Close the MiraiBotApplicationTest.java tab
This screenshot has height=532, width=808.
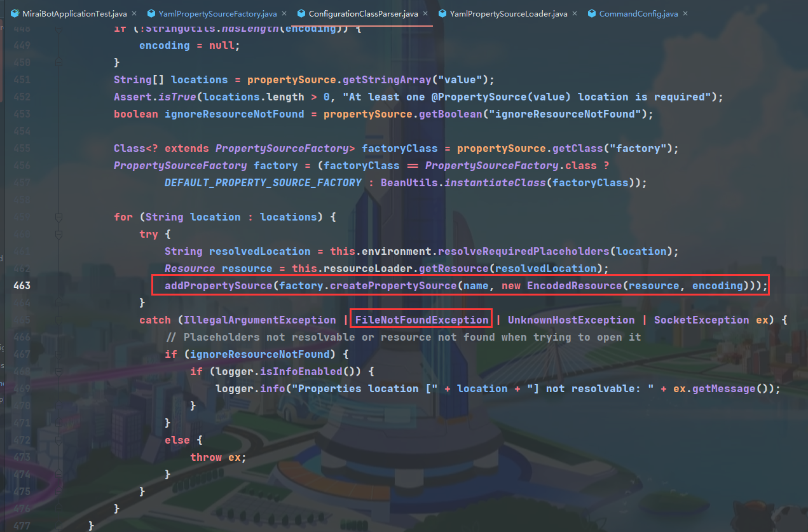pyautogui.click(x=134, y=13)
